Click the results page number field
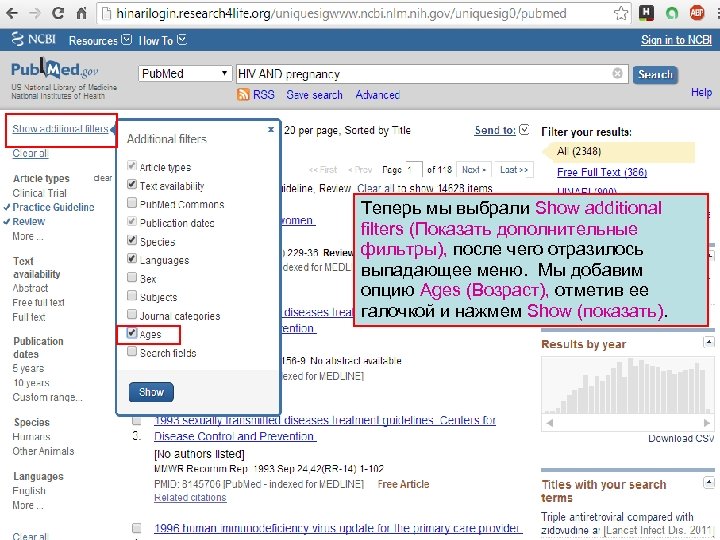 click(x=413, y=169)
